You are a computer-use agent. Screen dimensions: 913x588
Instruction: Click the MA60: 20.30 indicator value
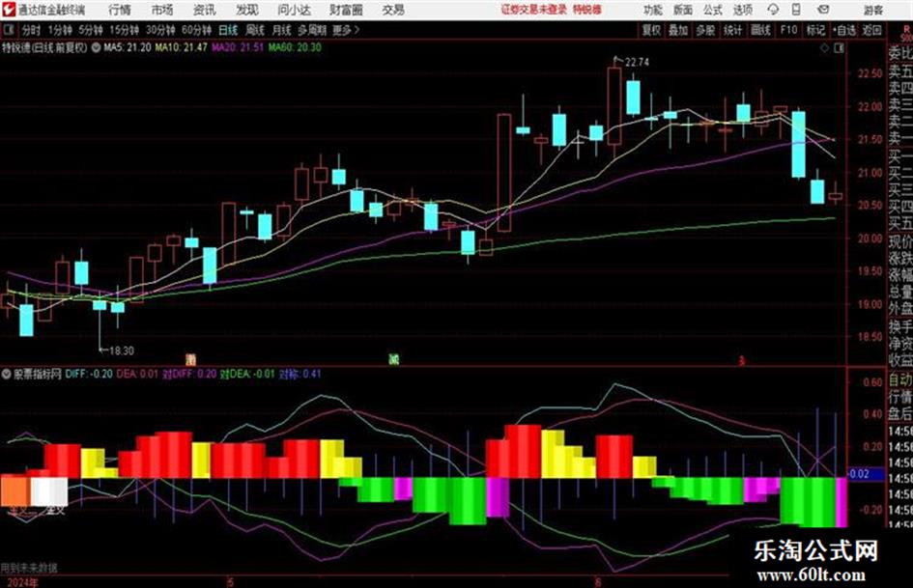295,47
